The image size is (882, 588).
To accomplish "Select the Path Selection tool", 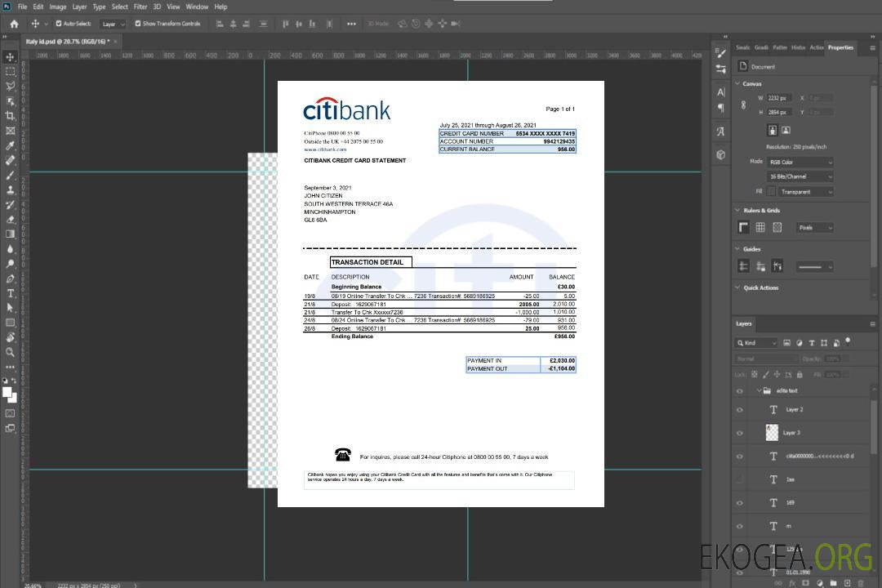I will click(x=10, y=308).
